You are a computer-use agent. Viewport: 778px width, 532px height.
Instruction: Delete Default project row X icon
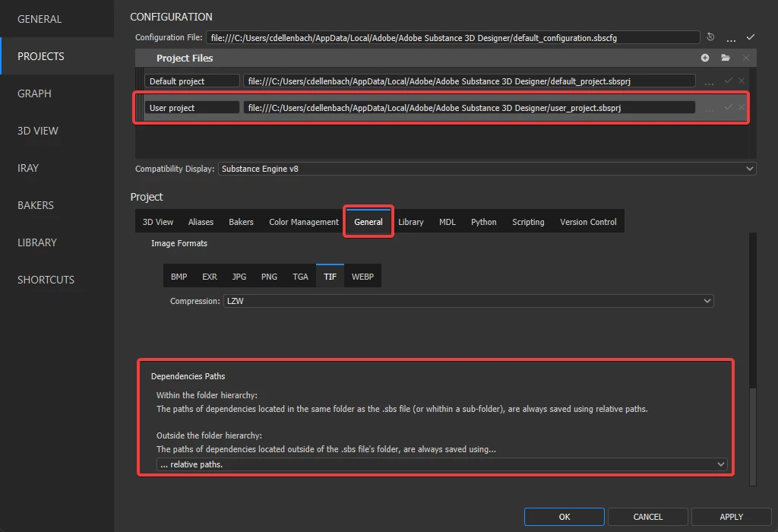tap(742, 81)
